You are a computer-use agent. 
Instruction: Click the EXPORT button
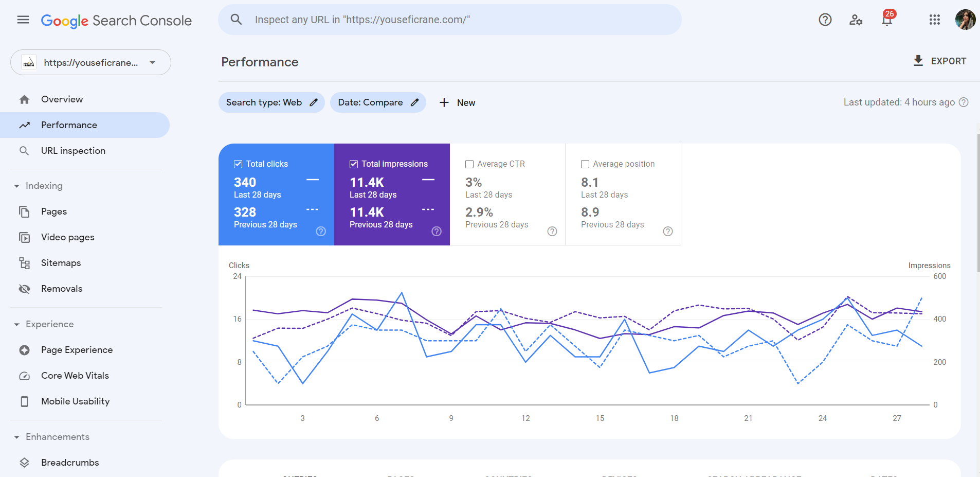click(x=949, y=61)
